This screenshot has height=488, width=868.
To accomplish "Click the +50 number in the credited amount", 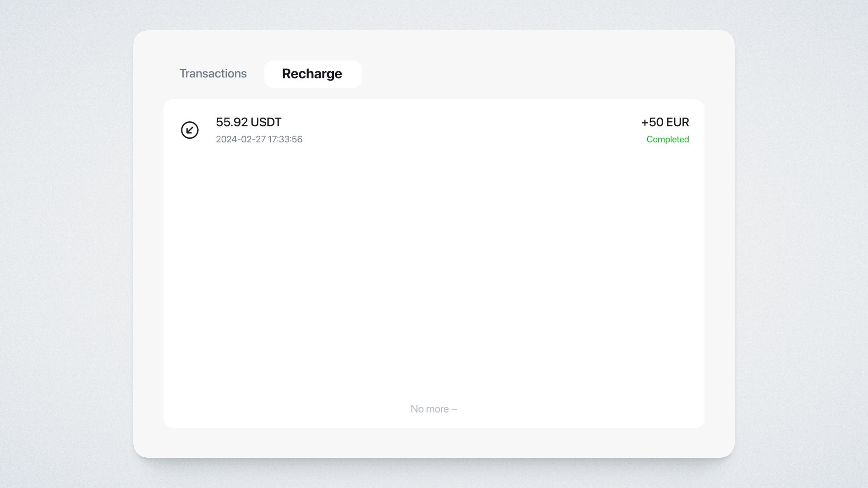I will click(652, 122).
